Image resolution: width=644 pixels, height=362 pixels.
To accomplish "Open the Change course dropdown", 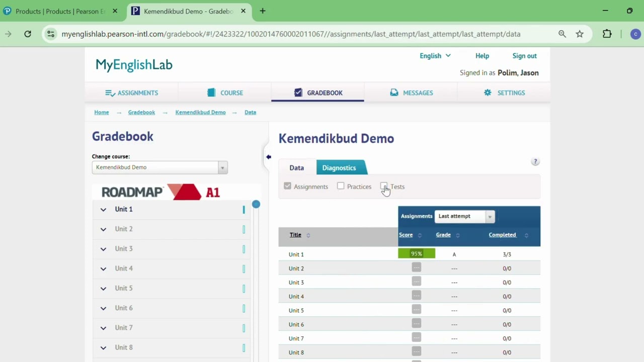I will tap(160, 167).
